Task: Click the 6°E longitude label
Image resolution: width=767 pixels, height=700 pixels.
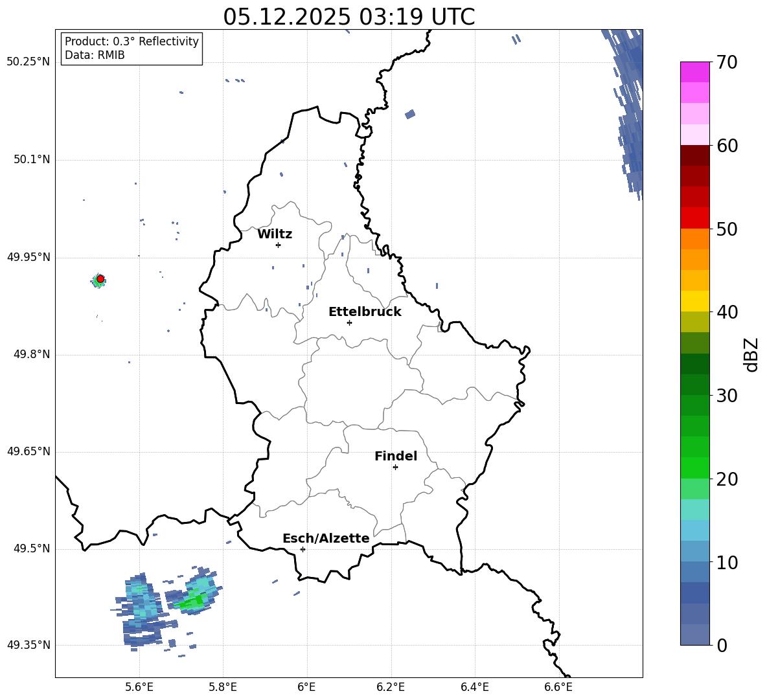Action: (x=306, y=688)
